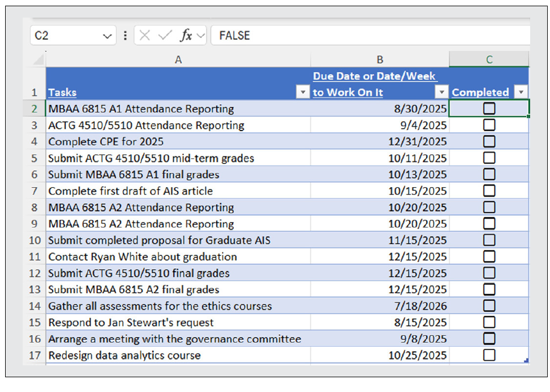This screenshot has height=392, width=550.
Task: Click the Cancel (X) formula bar icon
Action: pos(145,36)
